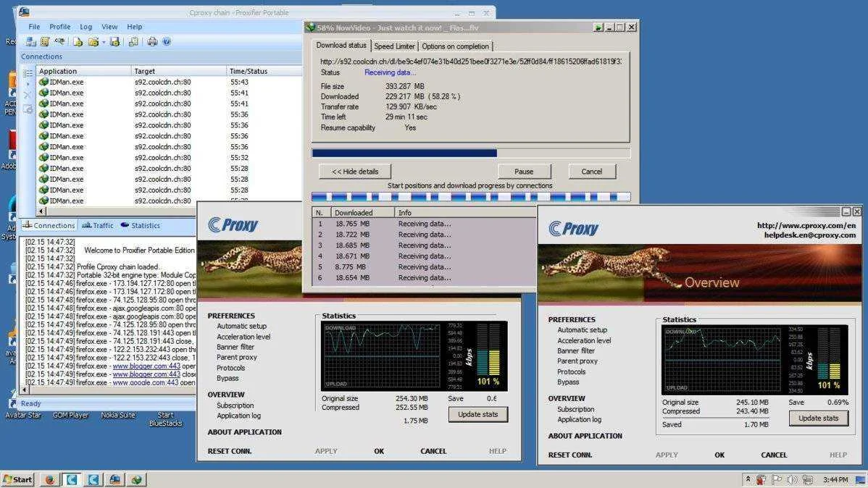
Task: Click left arrow of the log pane scrollbar
Action: click(x=25, y=390)
